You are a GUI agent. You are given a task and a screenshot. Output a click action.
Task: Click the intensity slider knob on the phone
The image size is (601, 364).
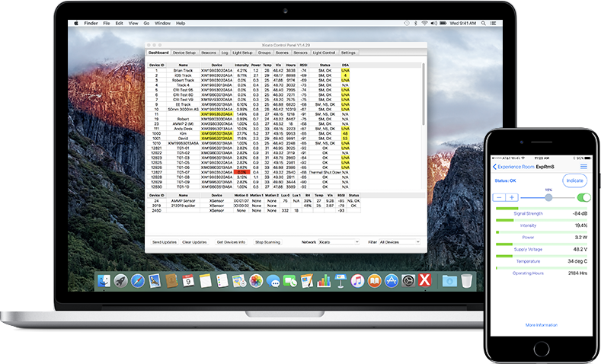pyautogui.click(x=548, y=197)
